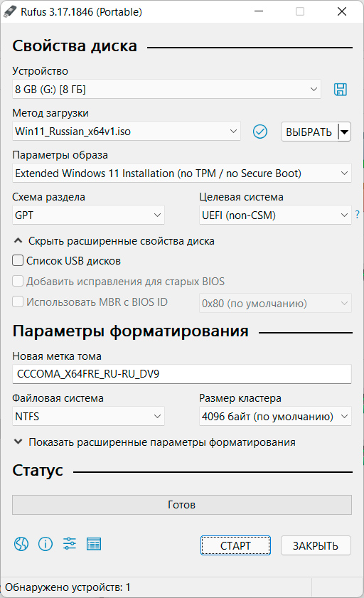Expand Показать расширенные параметры форматирования
Image resolution: width=364 pixels, height=598 pixels.
pyautogui.click(x=154, y=442)
